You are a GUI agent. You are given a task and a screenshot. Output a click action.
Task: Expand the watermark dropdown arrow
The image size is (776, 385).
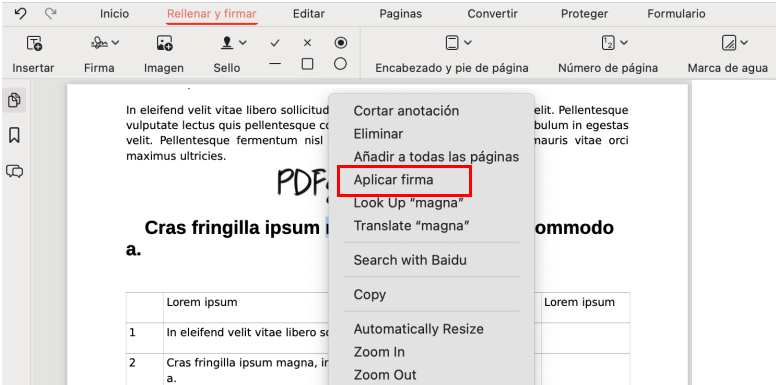pos(744,43)
